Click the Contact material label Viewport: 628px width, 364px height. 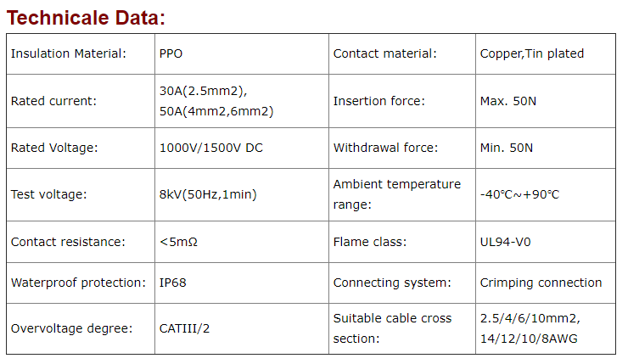[x=384, y=53]
